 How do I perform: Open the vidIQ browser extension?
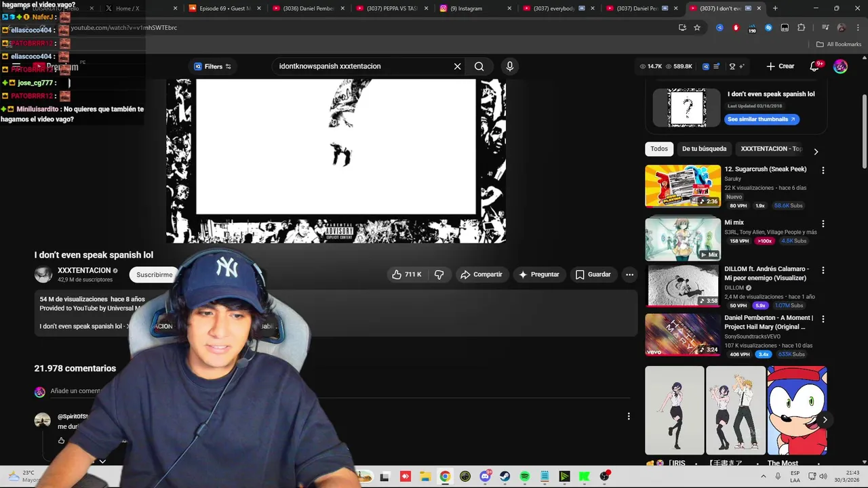tap(719, 28)
